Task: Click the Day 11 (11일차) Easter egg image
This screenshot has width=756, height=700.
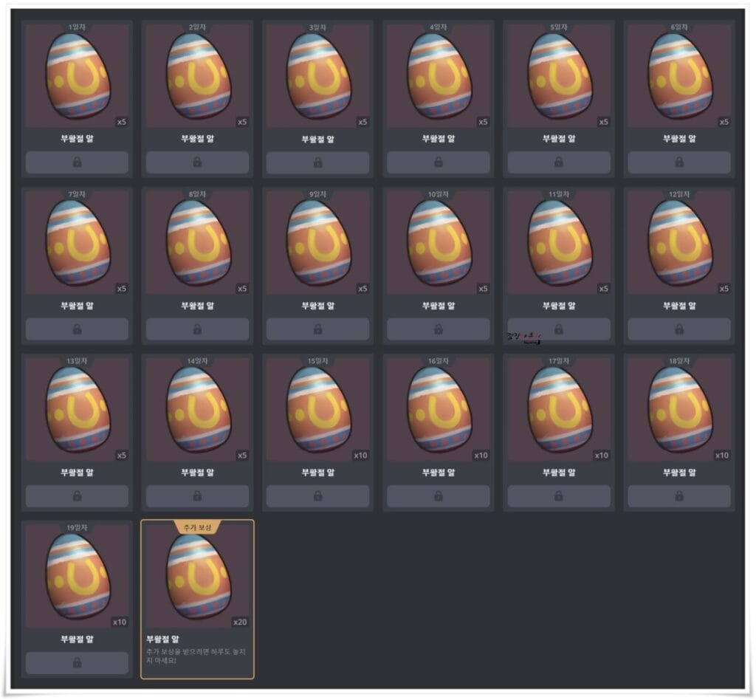Action: (x=560, y=242)
